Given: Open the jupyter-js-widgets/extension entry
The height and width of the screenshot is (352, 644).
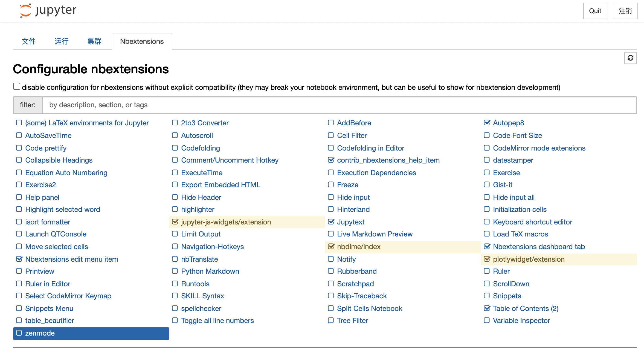Looking at the screenshot, I should pyautogui.click(x=226, y=222).
